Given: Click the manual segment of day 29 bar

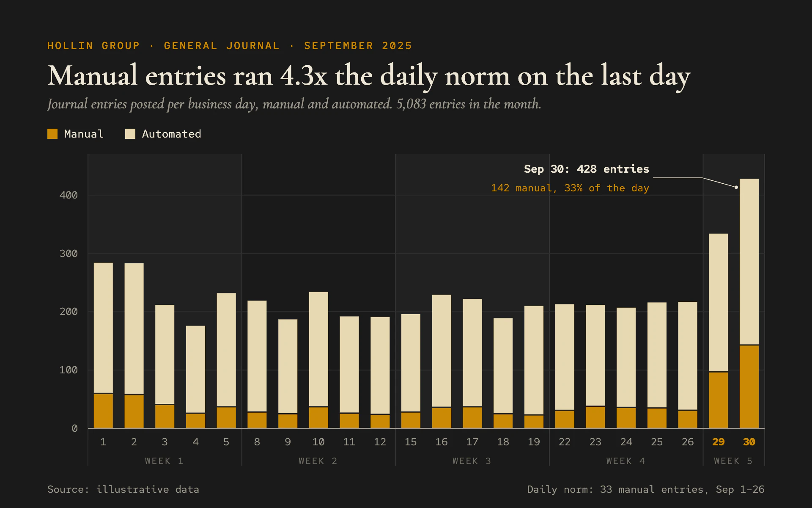Looking at the screenshot, I should click(718, 400).
